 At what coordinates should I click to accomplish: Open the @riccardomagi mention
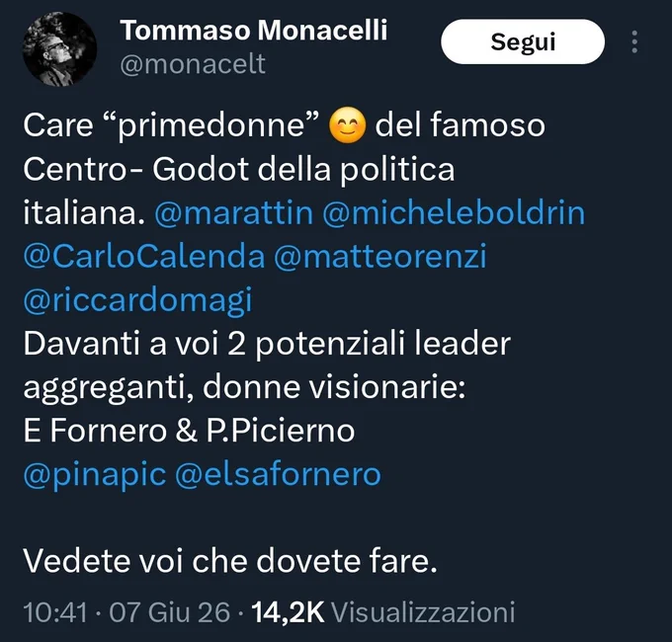pyautogui.click(x=137, y=301)
